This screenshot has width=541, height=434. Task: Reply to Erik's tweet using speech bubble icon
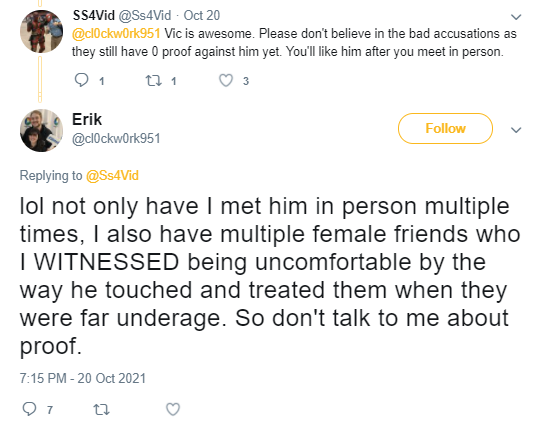29,409
